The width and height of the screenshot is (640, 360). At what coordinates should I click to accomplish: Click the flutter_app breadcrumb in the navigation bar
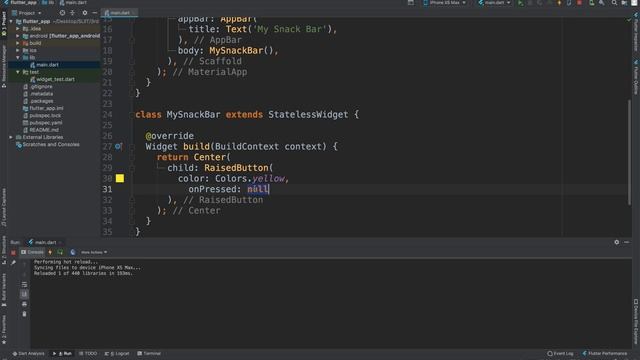click(x=21, y=2)
